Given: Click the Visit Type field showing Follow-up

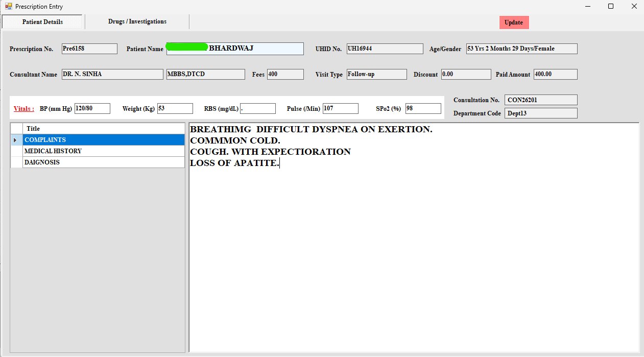Looking at the screenshot, I should [x=376, y=74].
